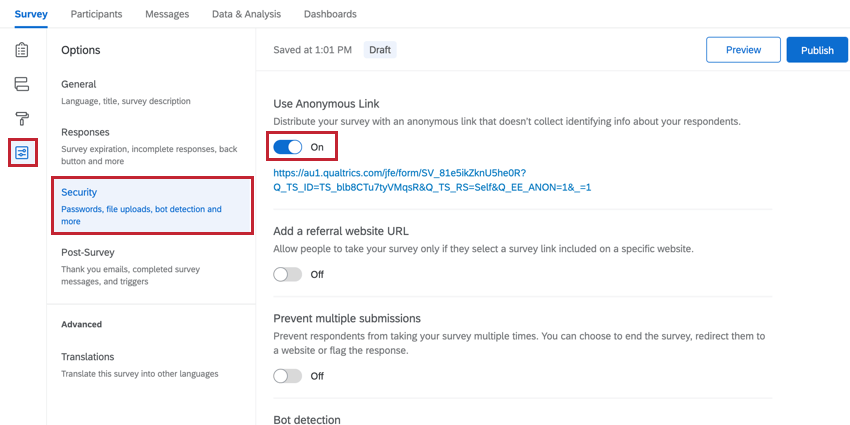The image size is (850, 425).
Task: Click the Preview button
Action: coord(743,50)
